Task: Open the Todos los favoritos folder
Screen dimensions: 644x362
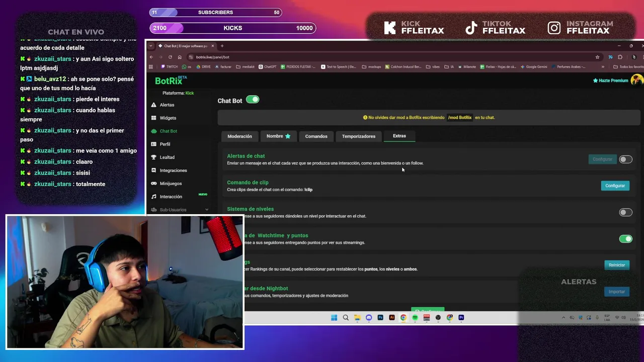Action: click(x=628, y=66)
